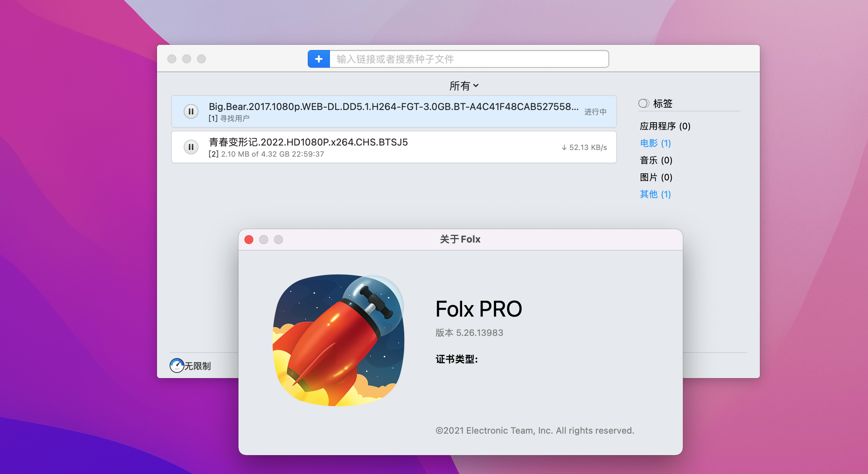Select the 图片 (0) tag
Image resolution: width=868 pixels, height=474 pixels.
(656, 177)
